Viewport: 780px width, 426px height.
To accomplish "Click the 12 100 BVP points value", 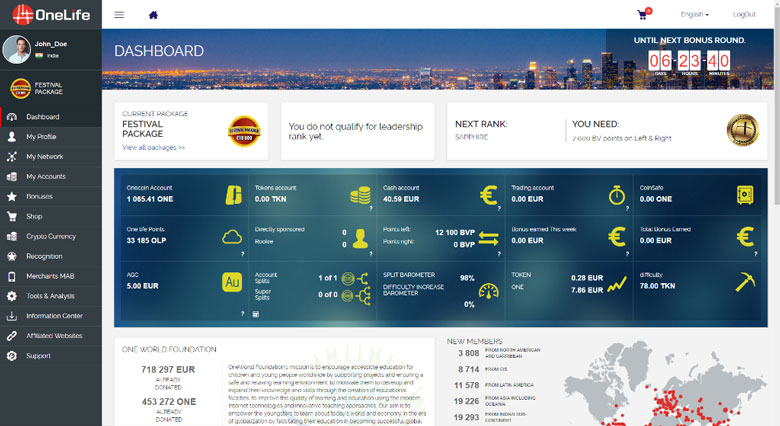I will pos(455,232).
